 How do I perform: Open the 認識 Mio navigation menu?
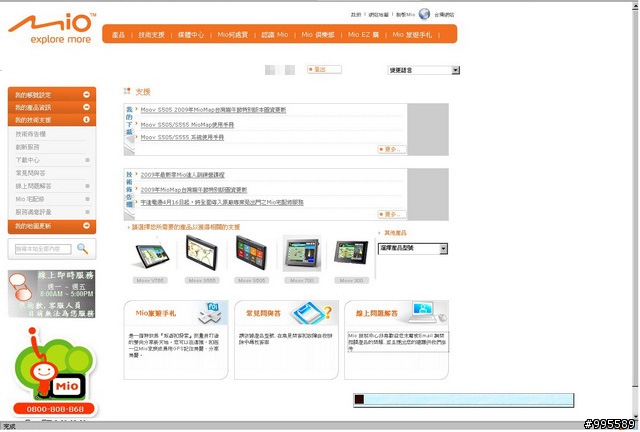[x=275, y=35]
